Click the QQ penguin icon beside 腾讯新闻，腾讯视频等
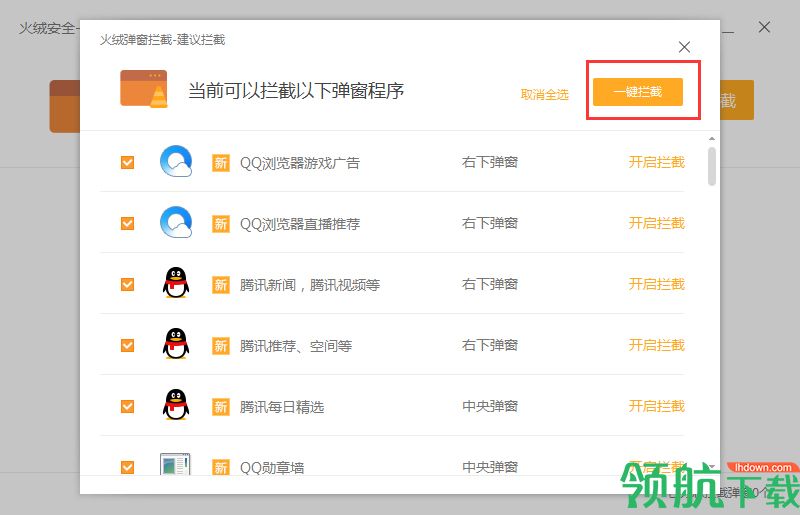Viewport: 800px width, 515px height. [176, 283]
